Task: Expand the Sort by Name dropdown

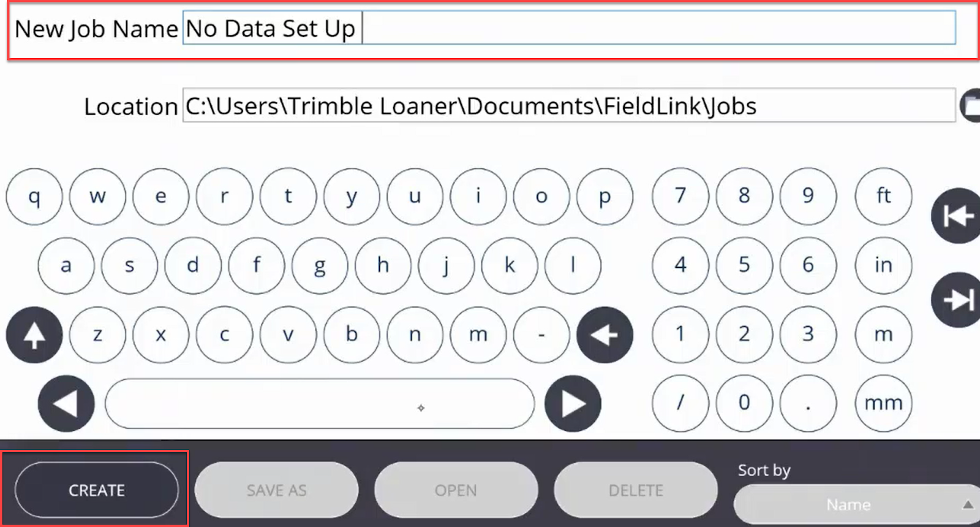Action: tap(856, 504)
